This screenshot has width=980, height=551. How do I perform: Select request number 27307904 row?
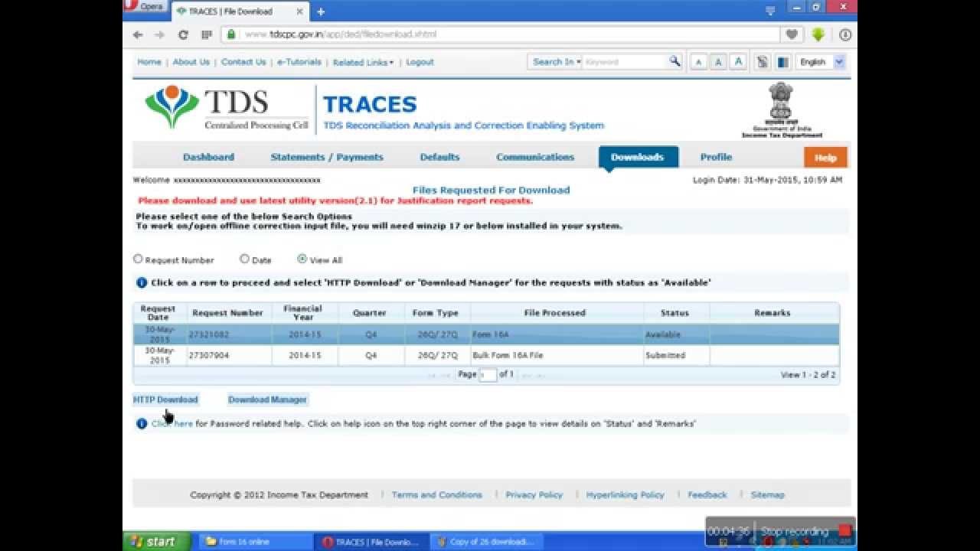tap(486, 355)
